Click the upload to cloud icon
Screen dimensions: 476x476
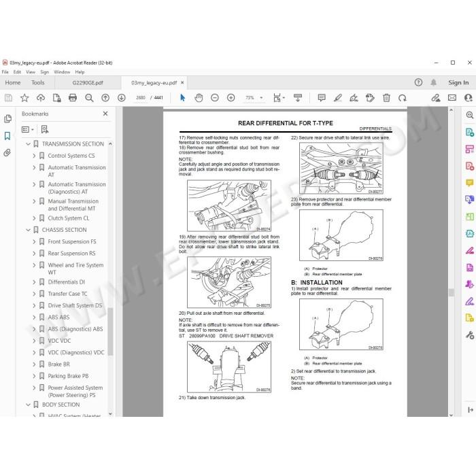pyautogui.click(x=41, y=98)
